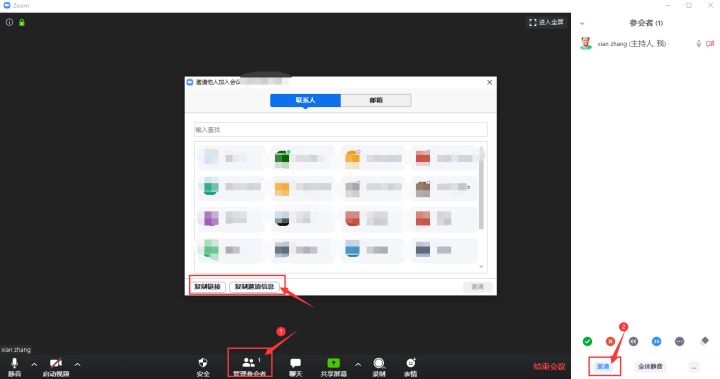
Task: Expand audio options arrow next to Mute
Action: 34,364
